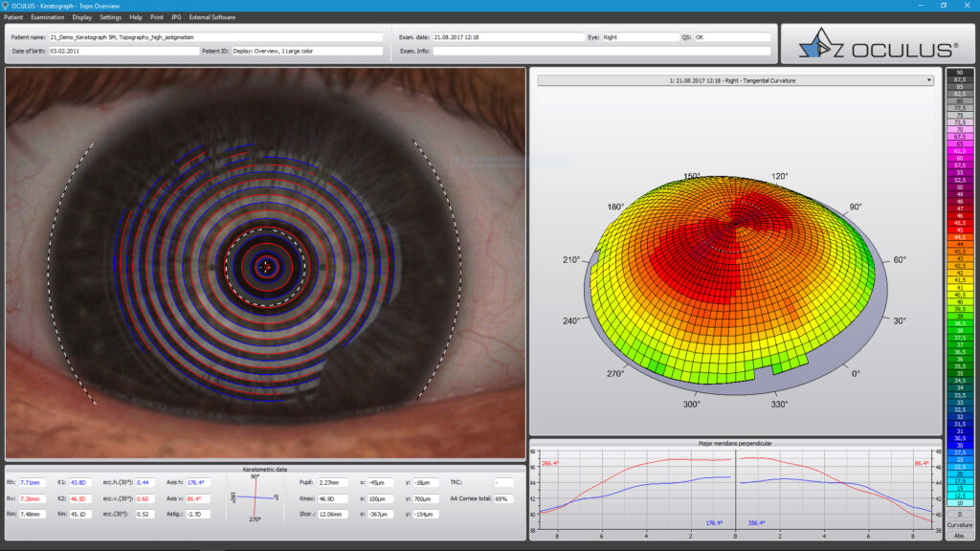Click the 'Curvature' label under the color scale
The width and height of the screenshot is (980, 551).
(959, 524)
